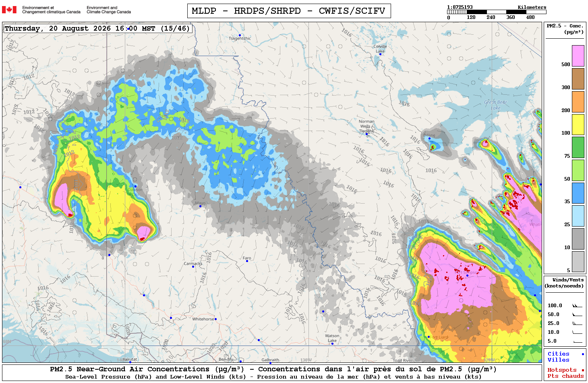Image resolution: width=588 pixels, height=383 pixels.
Task: Select the pink above-500 PM2.5 legend swatch
Action: click(578, 56)
